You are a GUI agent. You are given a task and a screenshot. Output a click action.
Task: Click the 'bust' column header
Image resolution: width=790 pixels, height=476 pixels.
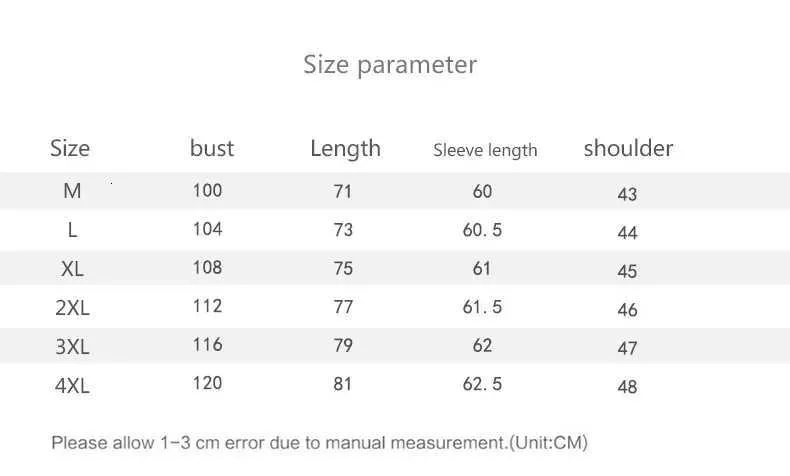tap(212, 149)
